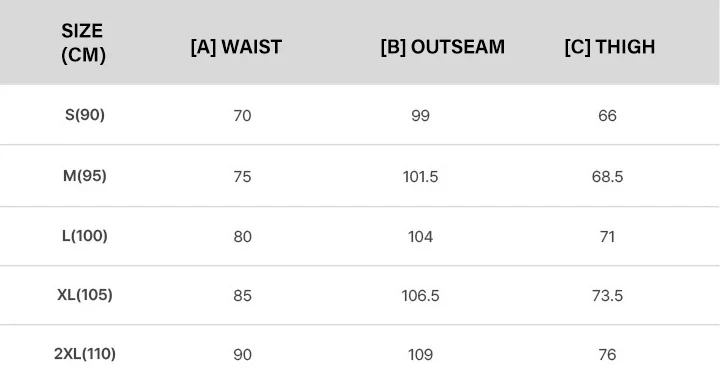Select the 2XL(110) size label

[85, 354]
